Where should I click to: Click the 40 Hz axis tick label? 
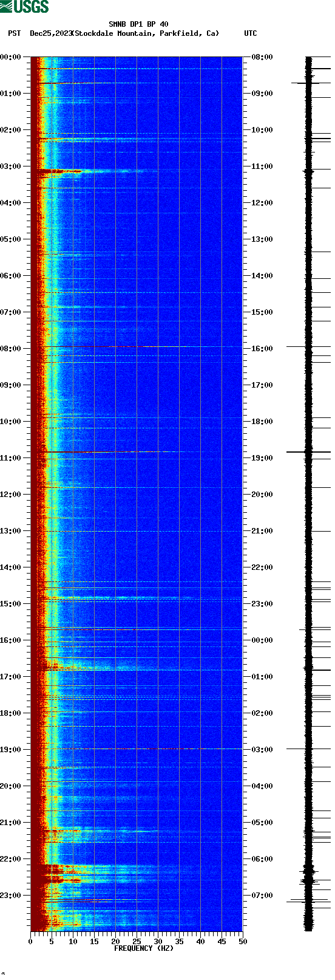coord(200,942)
